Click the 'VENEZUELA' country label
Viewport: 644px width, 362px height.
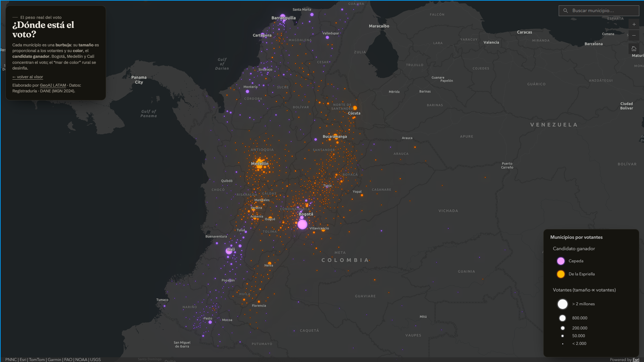[x=554, y=125]
